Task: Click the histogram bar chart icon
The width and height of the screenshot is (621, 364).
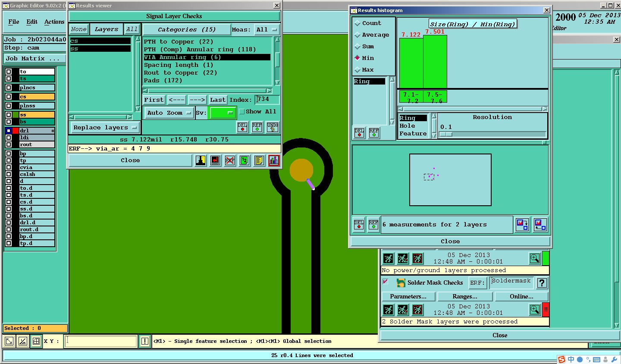Action: coord(274,160)
